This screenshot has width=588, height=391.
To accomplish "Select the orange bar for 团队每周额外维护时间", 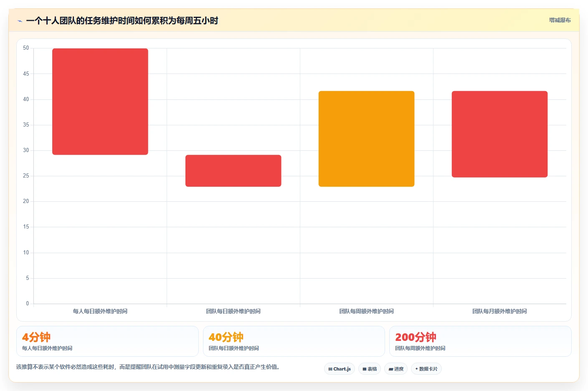I will tap(367, 139).
